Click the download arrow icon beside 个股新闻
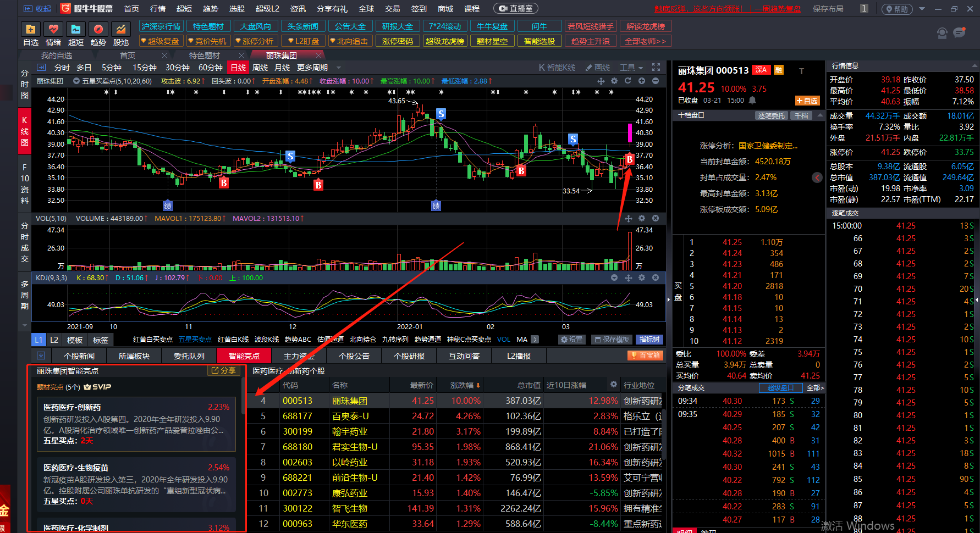Image resolution: width=980 pixels, height=533 pixels. coord(41,356)
